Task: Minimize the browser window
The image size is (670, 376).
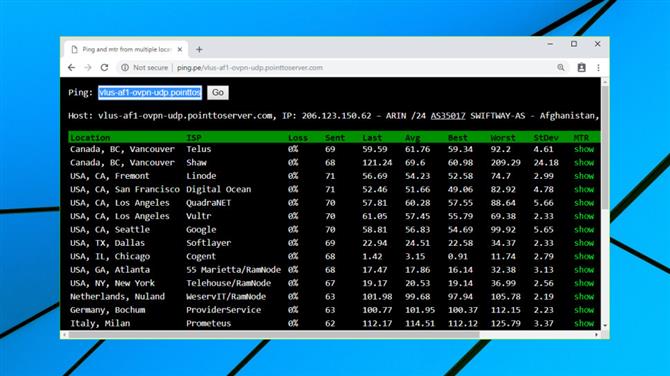Action: [x=550, y=44]
